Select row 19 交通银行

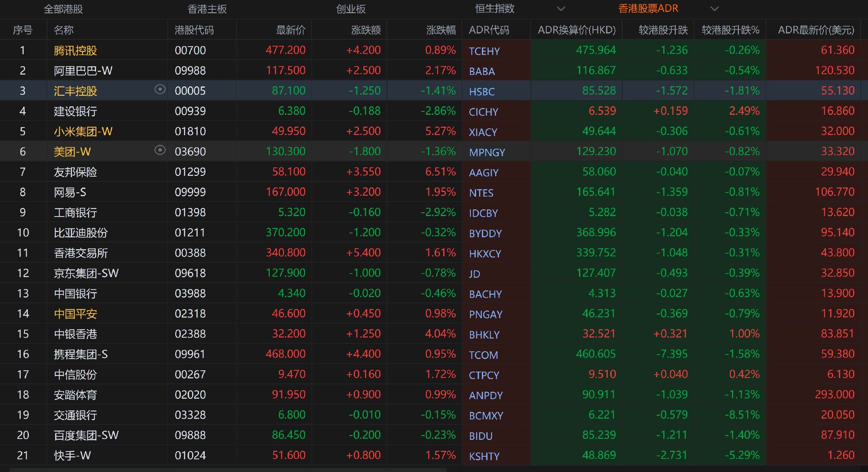click(x=75, y=415)
